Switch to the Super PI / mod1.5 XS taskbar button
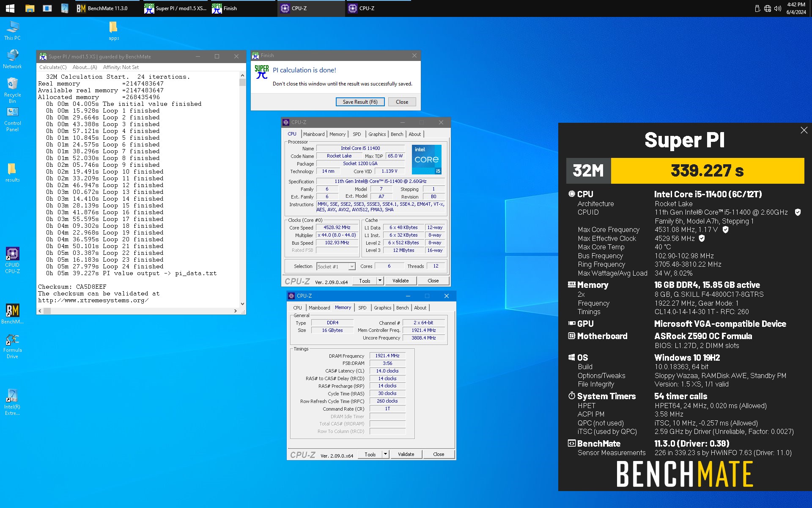The width and height of the screenshot is (812, 508). [176, 8]
